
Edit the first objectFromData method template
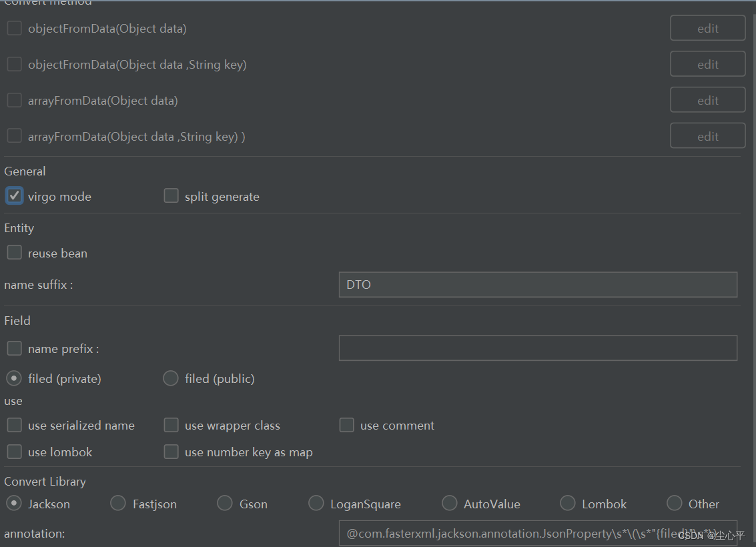pos(707,28)
